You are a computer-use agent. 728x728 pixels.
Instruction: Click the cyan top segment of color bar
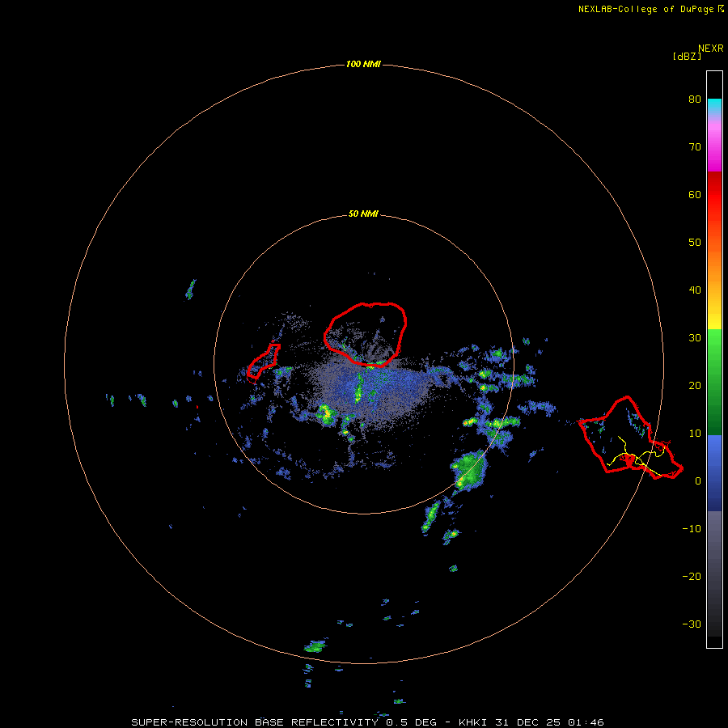(714, 106)
